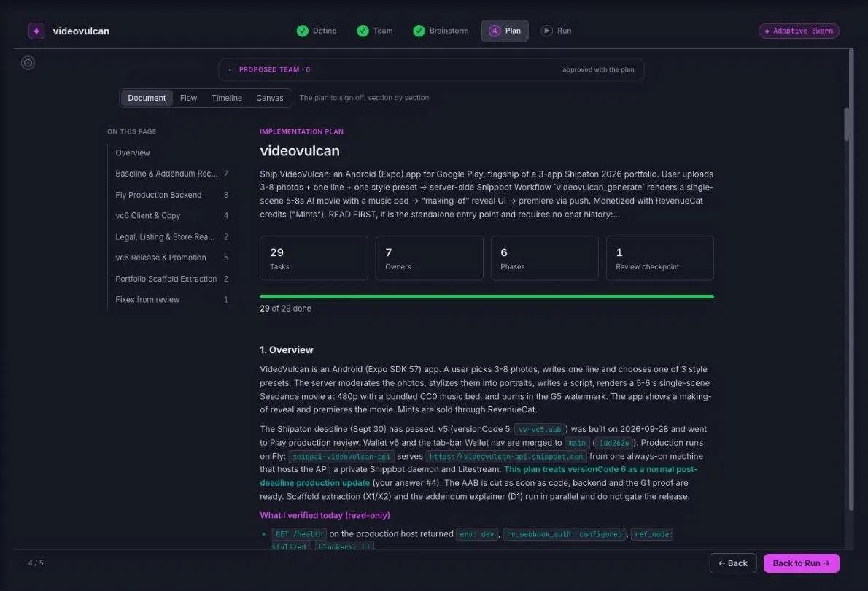This screenshot has height=591, width=868.
Task: Click the main branch code chip
Action: point(577,443)
